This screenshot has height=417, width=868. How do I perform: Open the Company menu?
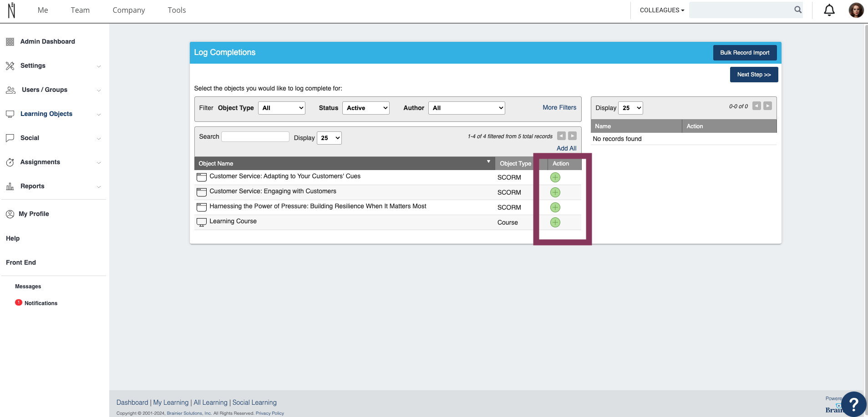[129, 10]
